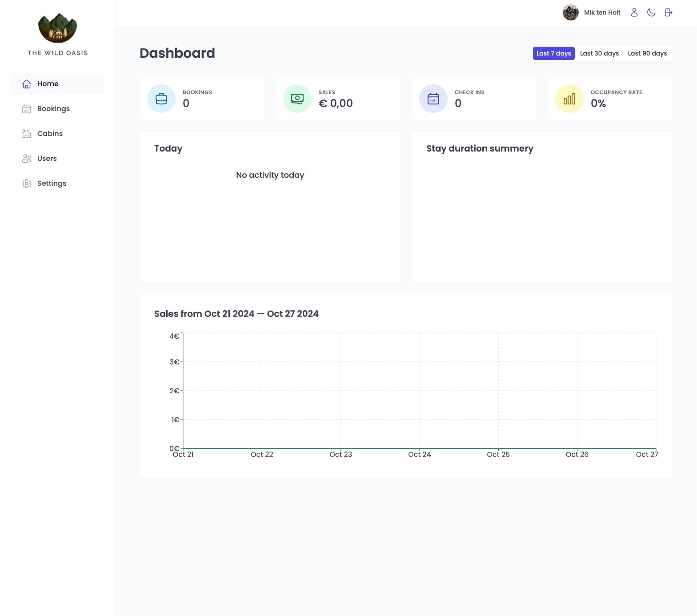The width and height of the screenshot is (697, 616).
Task: Click the Mik ten Holt user name
Action: (x=602, y=12)
